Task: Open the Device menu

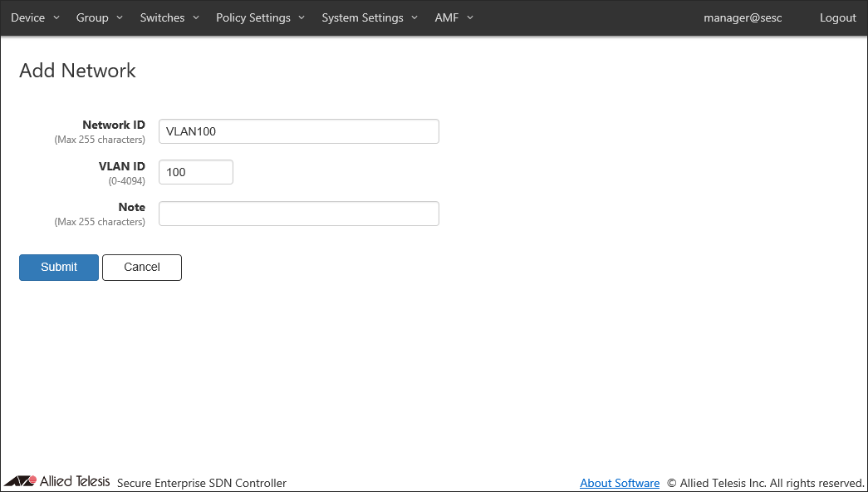Action: [x=28, y=17]
